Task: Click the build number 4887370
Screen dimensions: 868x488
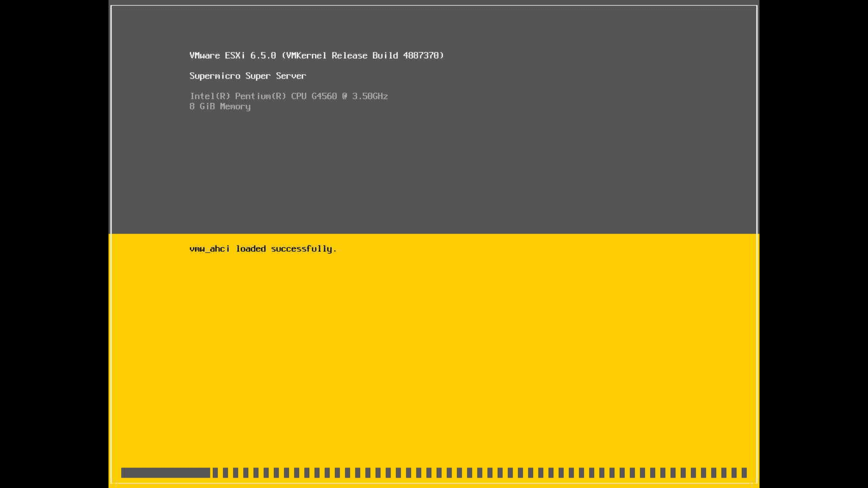Action: click(421, 56)
